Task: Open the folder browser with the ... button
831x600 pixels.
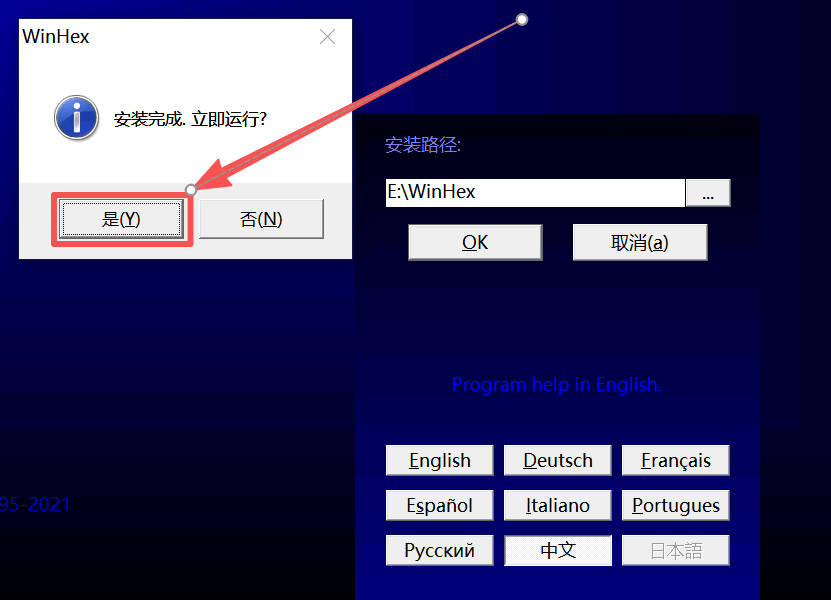Action: (708, 193)
